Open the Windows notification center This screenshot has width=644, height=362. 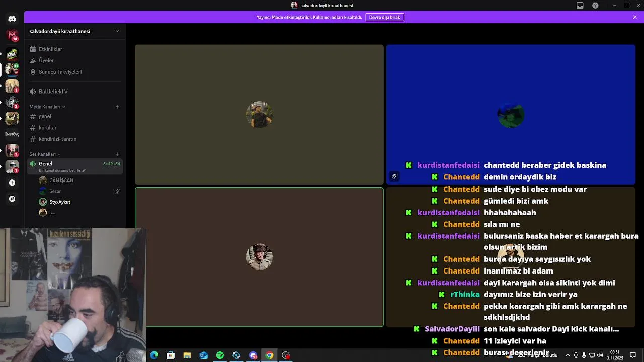point(633,355)
